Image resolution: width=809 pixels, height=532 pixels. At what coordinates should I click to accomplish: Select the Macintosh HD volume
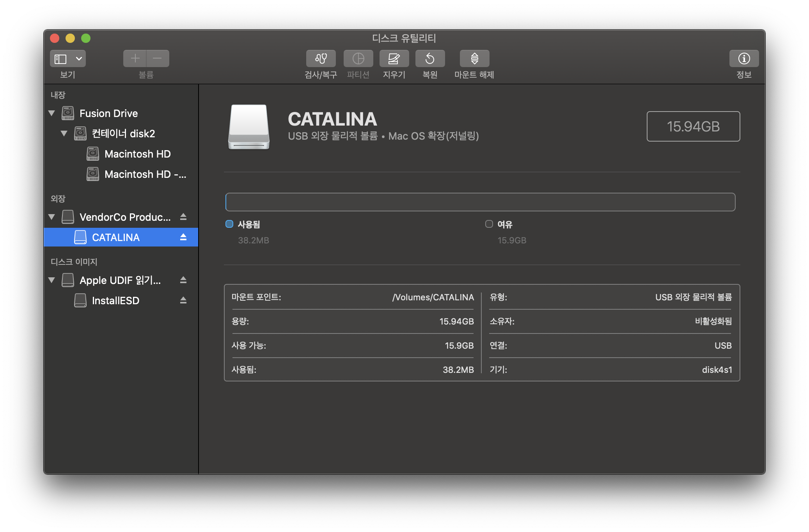click(121, 154)
